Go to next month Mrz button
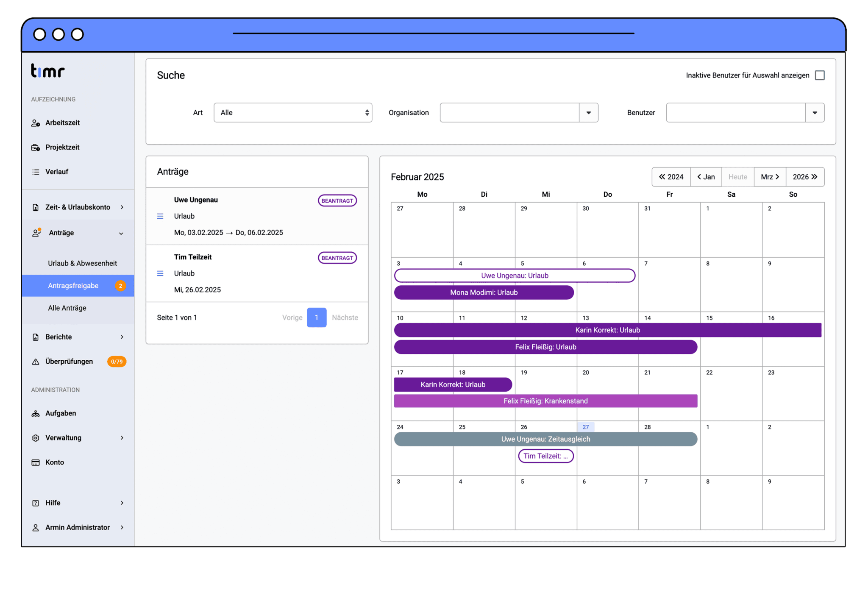868x593 pixels. (770, 177)
